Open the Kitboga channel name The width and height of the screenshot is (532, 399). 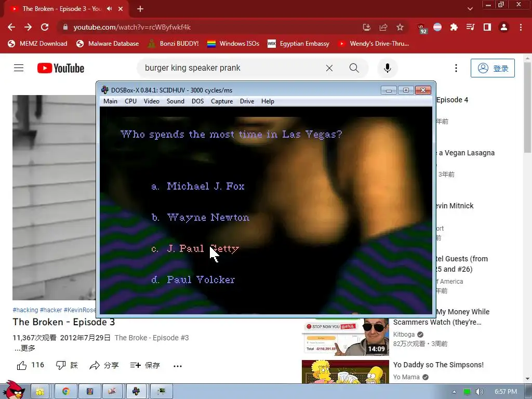404,334
